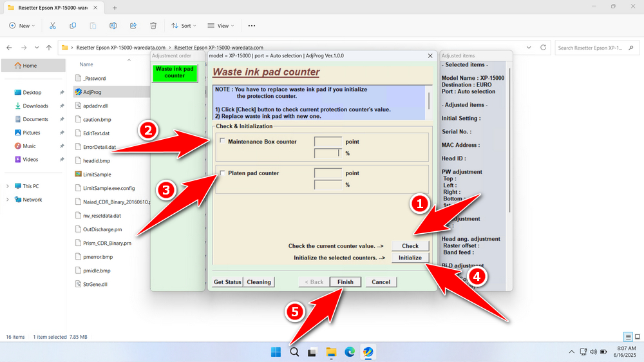Click the Finish button
644x362 pixels.
pyautogui.click(x=345, y=282)
